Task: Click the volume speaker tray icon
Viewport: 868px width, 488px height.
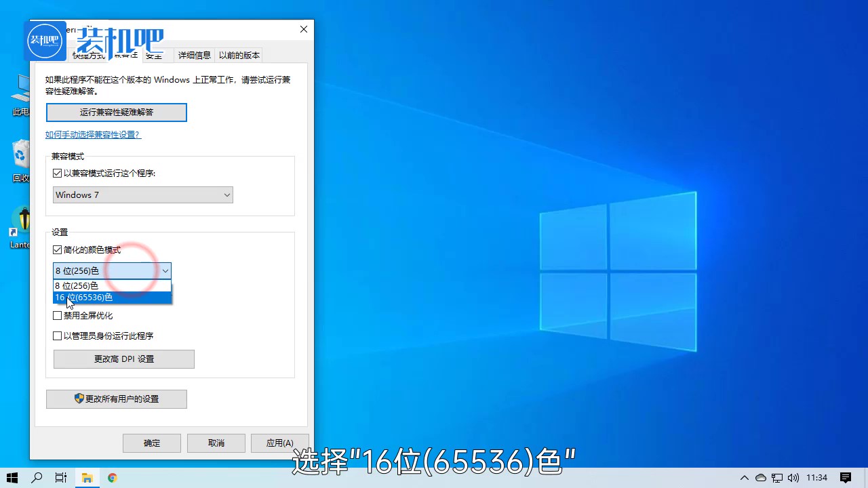Action: click(793, 478)
